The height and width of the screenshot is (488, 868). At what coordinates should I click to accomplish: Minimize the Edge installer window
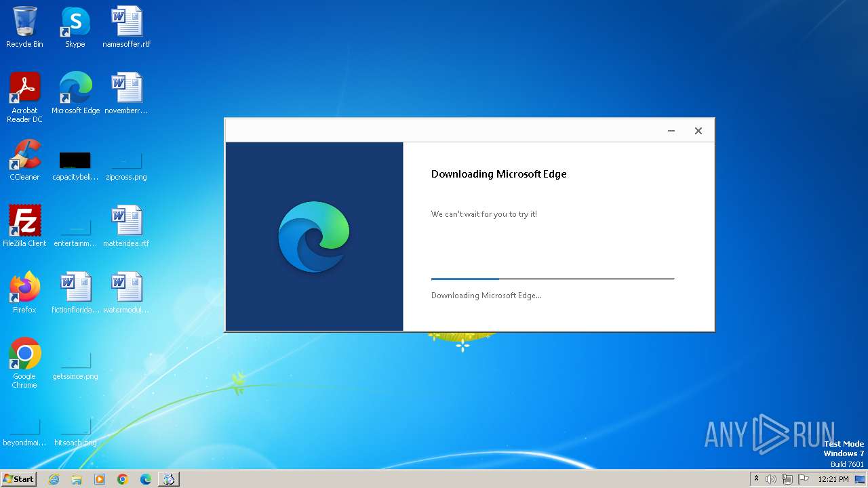pyautogui.click(x=671, y=131)
